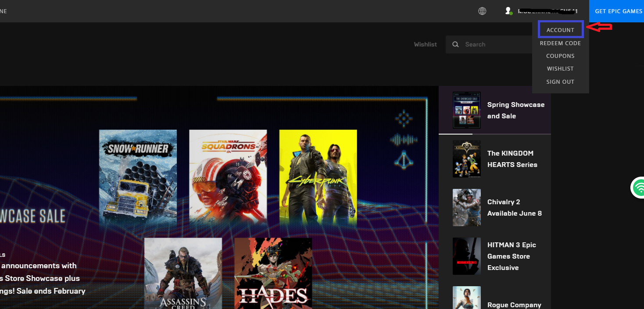Select 'HITMAN 3 Epic Games Store Exclusive'

point(512,256)
